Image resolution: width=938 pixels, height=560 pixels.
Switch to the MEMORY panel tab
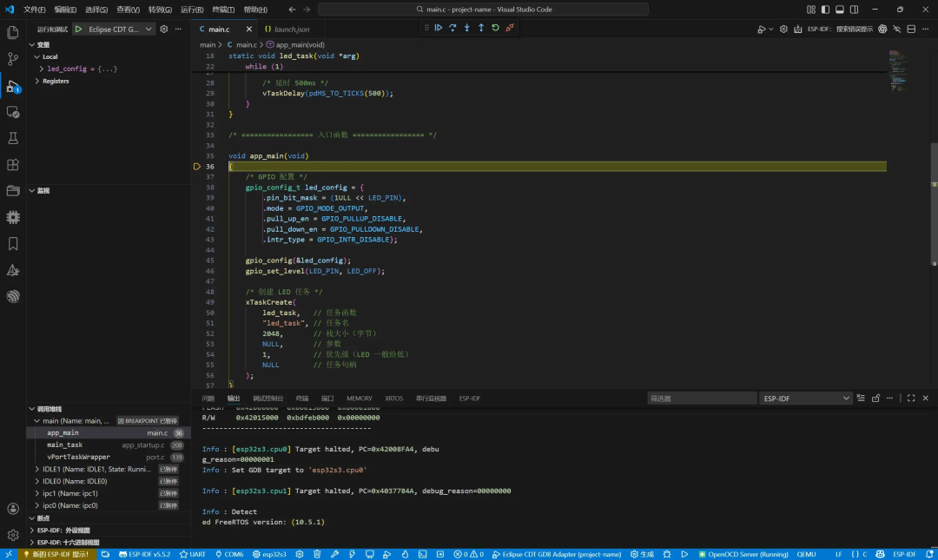click(x=360, y=399)
